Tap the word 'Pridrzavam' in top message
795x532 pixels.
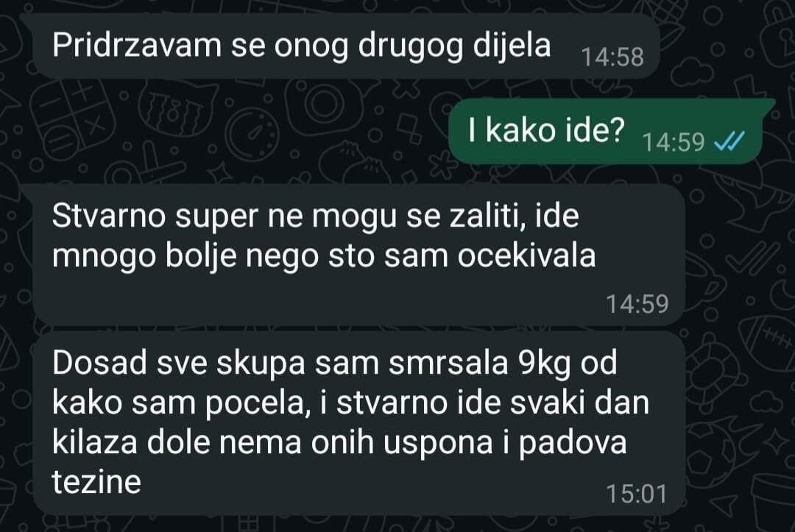click(137, 46)
